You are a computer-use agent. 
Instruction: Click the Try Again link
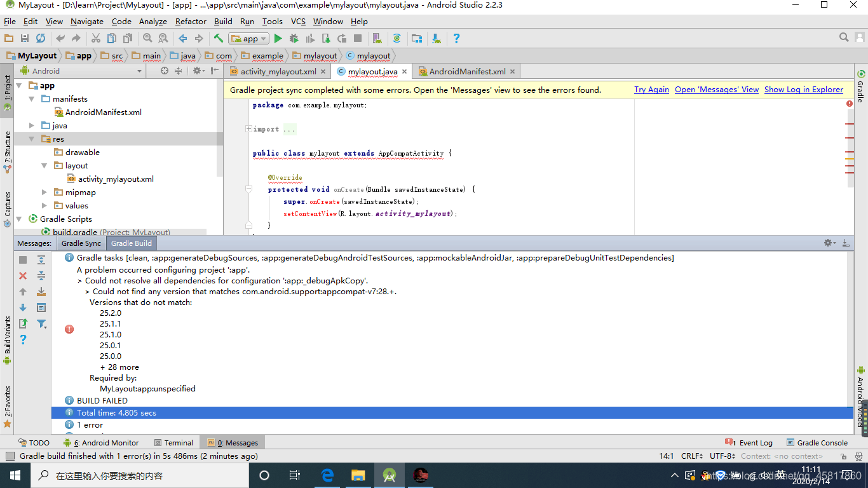pyautogui.click(x=651, y=90)
